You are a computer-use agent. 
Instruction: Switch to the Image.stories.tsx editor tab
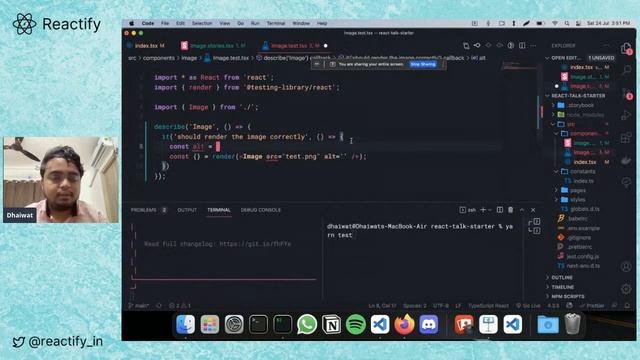click(x=213, y=46)
